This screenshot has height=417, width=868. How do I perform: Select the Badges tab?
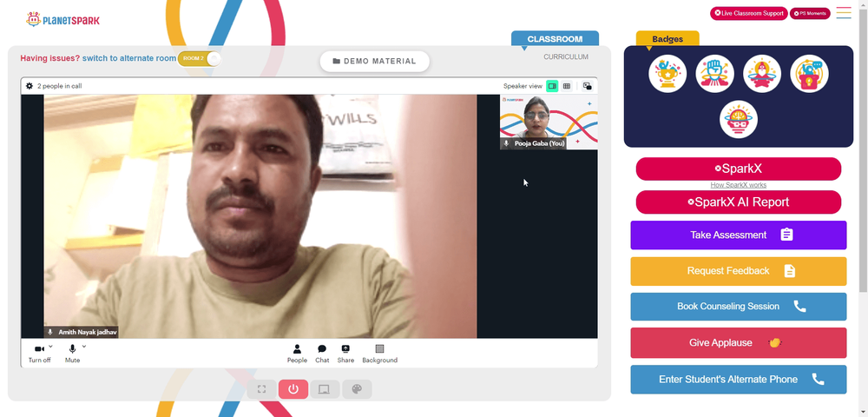[667, 39]
